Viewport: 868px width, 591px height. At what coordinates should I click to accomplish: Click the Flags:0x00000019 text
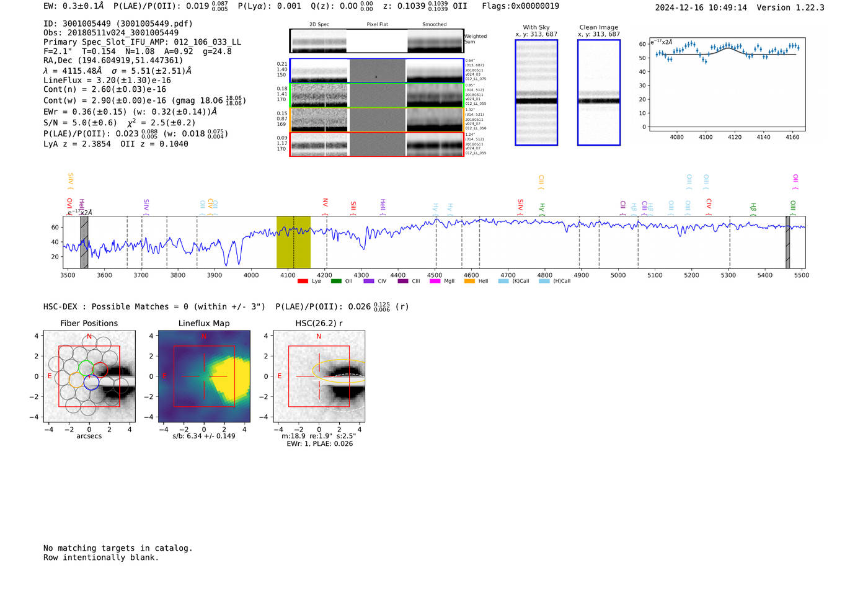(520, 6)
